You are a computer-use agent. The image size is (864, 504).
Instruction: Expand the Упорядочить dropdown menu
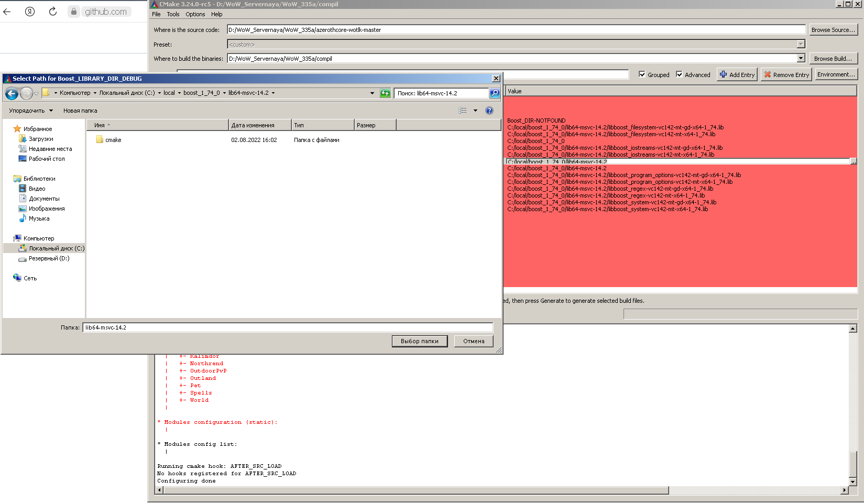[x=30, y=110]
